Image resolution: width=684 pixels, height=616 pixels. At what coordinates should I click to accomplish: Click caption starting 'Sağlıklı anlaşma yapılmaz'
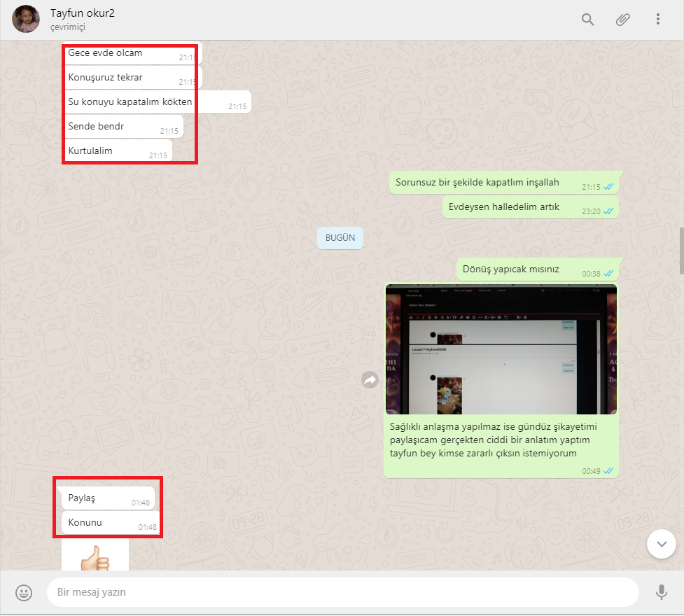click(x=493, y=440)
